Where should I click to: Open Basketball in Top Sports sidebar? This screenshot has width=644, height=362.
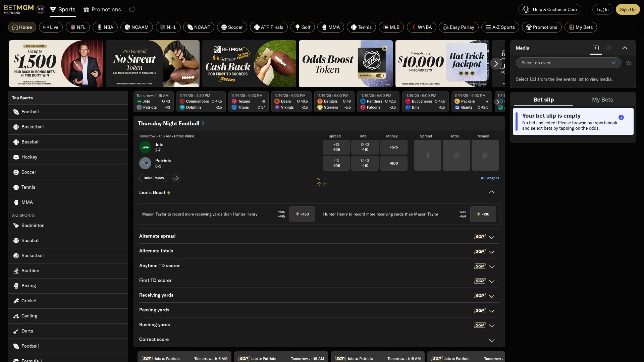(x=68, y=127)
